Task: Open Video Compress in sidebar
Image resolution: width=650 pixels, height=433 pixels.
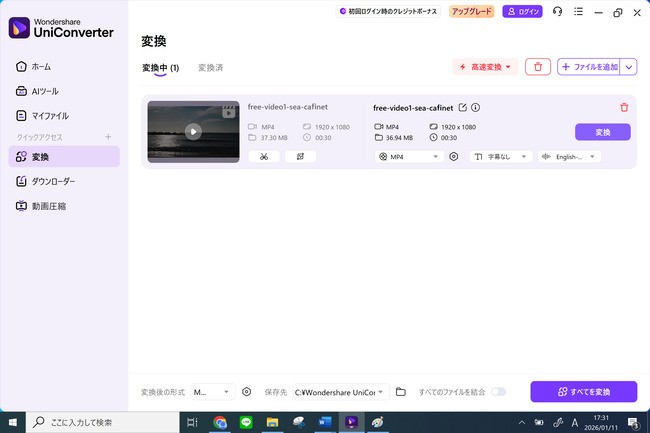Action: coord(41,206)
